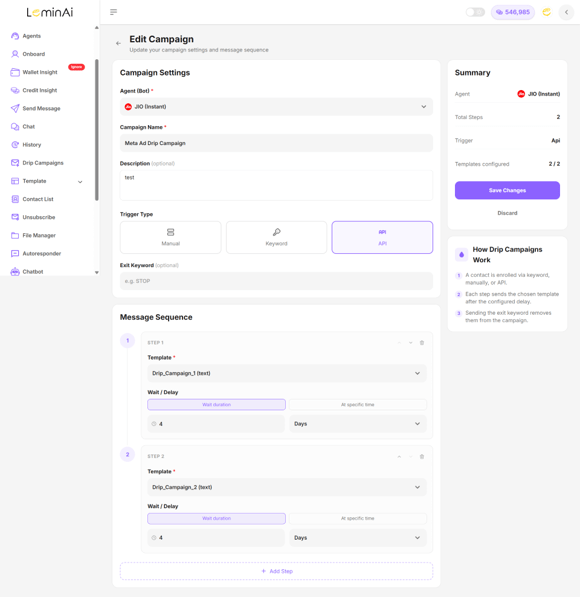The image size is (580, 597).
Task: Open the Onboard sidebar icon
Action: coord(15,54)
